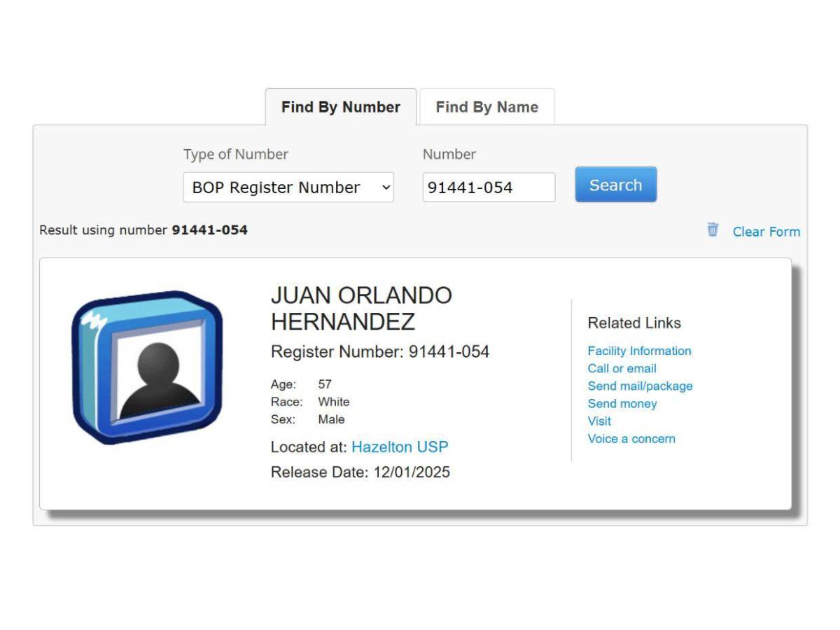Open the Hazelton USP facility link
The image size is (840, 630).
pyautogui.click(x=400, y=447)
